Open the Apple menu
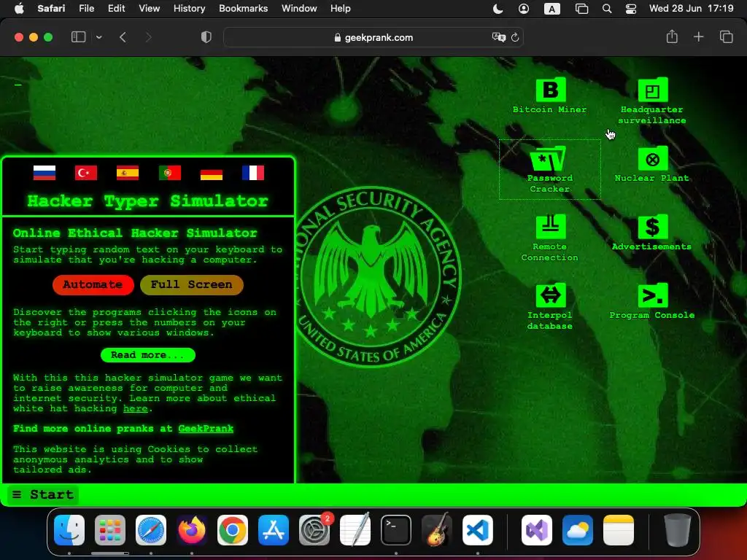This screenshot has height=560, width=747. [18, 8]
